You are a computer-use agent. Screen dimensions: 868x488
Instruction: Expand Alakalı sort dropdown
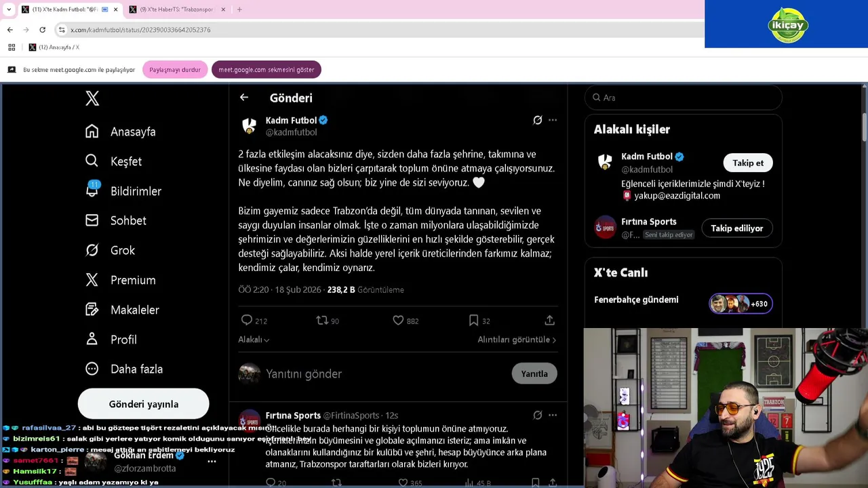pyautogui.click(x=254, y=340)
